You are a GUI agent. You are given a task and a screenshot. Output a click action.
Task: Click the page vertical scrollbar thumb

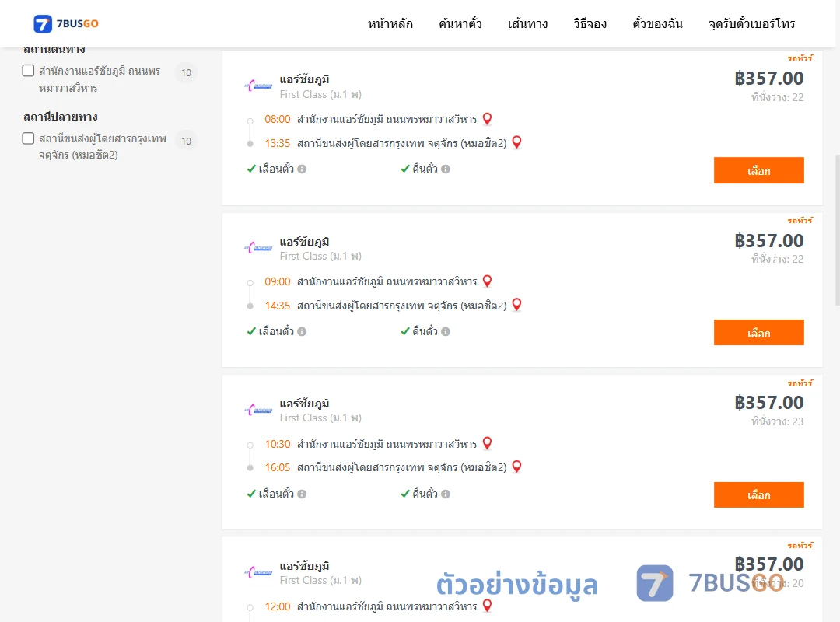click(x=837, y=230)
